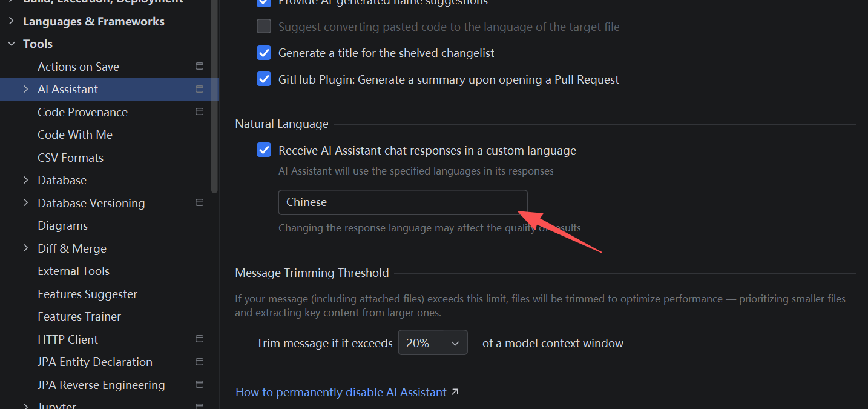Click project-level icon next to Database Versioning
This screenshot has height=409, width=868.
point(199,202)
